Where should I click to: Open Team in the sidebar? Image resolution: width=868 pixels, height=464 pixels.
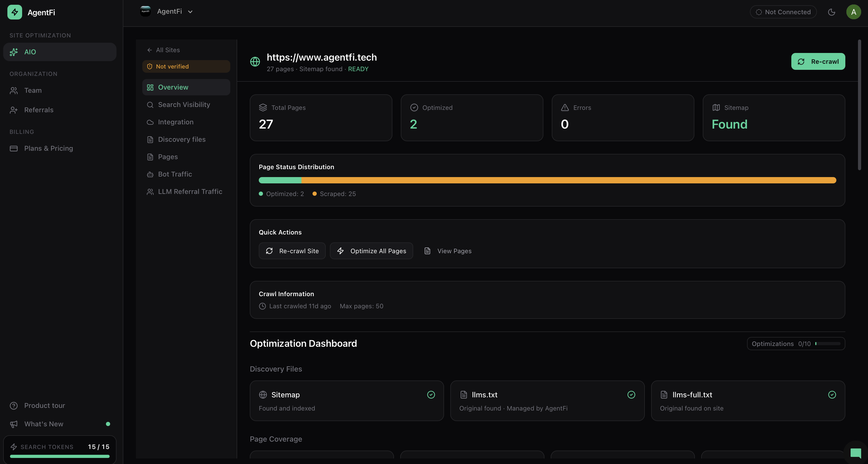[60, 90]
